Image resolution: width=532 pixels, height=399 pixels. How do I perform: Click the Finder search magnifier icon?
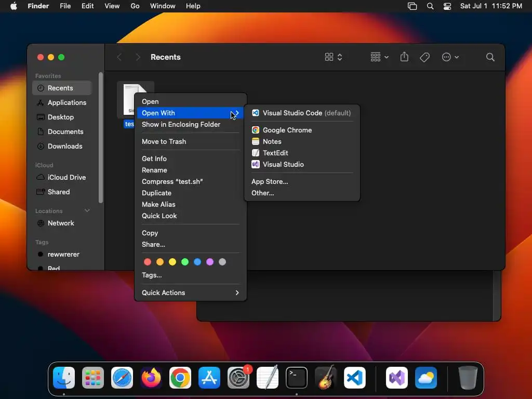pos(490,57)
